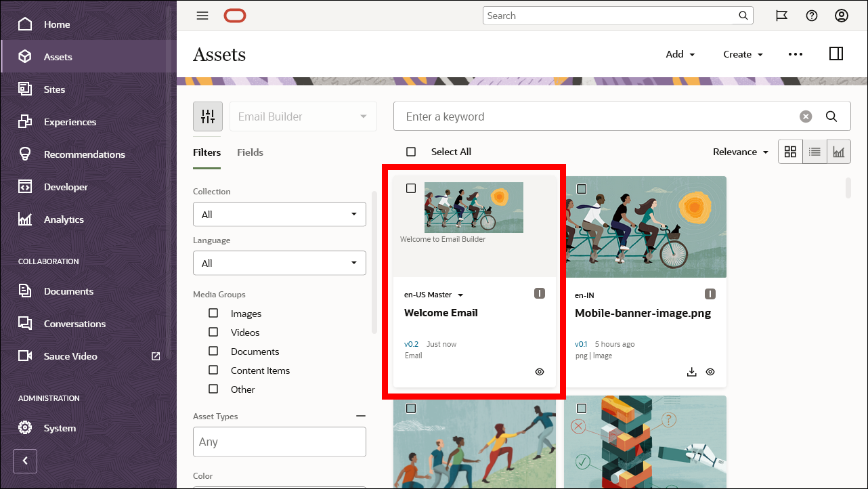
Task: Open the Relevance sort dropdown
Action: 740,151
